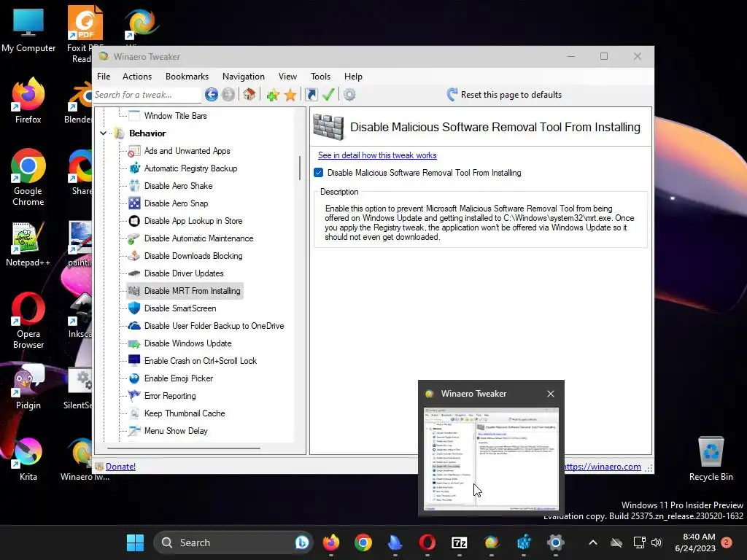The height and width of the screenshot is (560, 747).
Task: Click the Back navigation arrow icon
Action: coord(212,95)
